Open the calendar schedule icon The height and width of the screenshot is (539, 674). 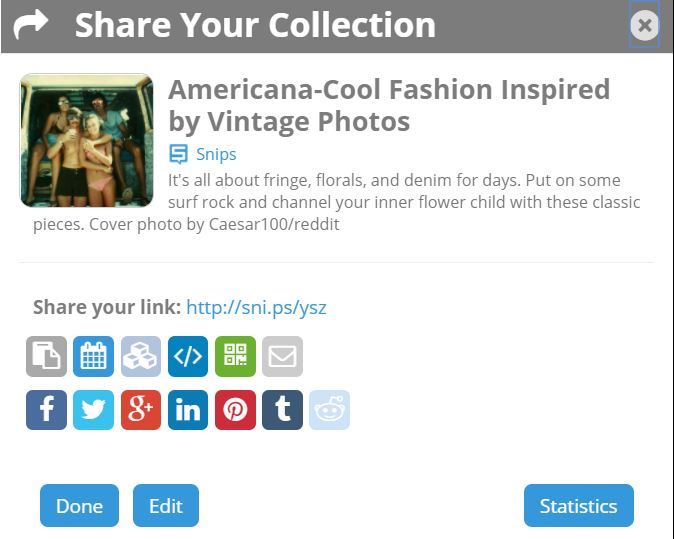(94, 356)
